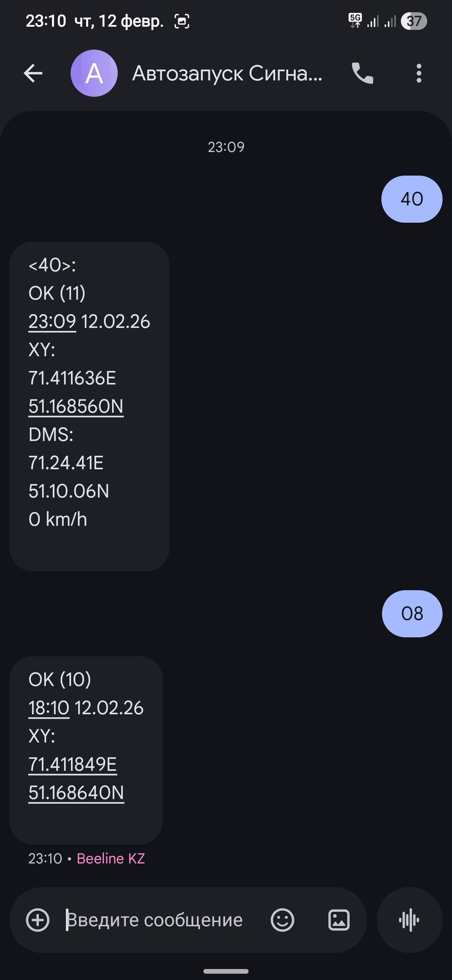Tap the contact avatar with letter A

94,73
